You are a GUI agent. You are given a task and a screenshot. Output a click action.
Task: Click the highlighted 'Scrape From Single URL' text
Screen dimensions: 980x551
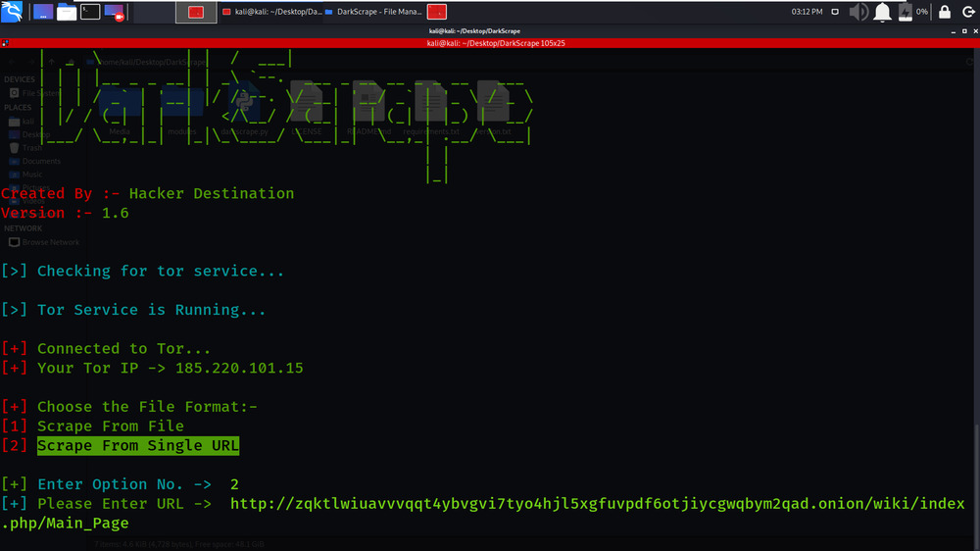point(138,446)
